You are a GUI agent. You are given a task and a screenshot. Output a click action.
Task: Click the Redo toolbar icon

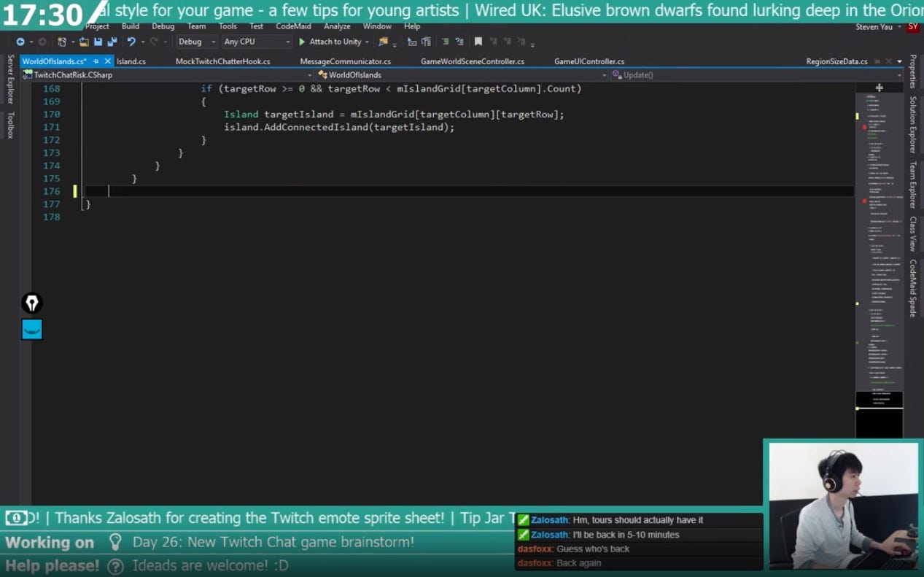154,42
